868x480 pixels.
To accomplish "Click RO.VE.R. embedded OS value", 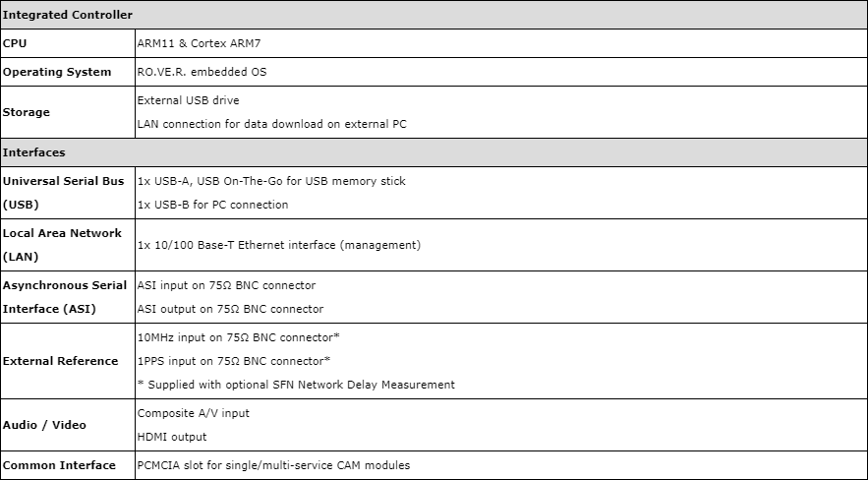I will coord(202,72).
